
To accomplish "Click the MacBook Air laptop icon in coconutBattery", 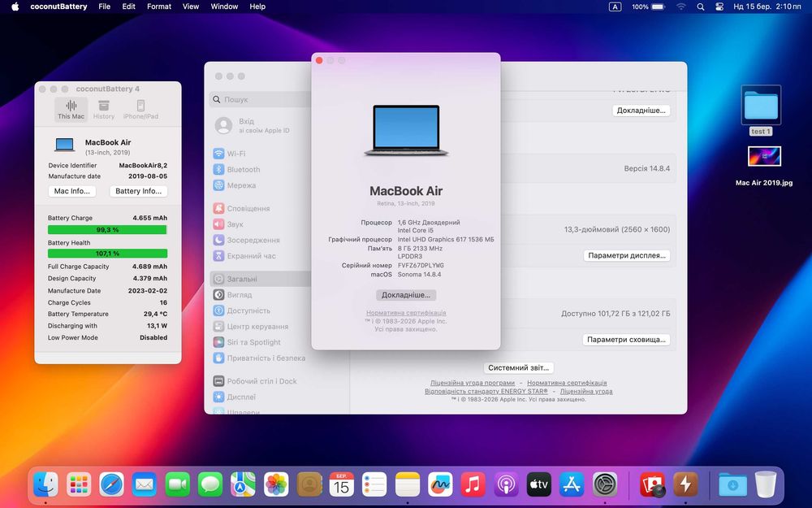I will point(65,145).
